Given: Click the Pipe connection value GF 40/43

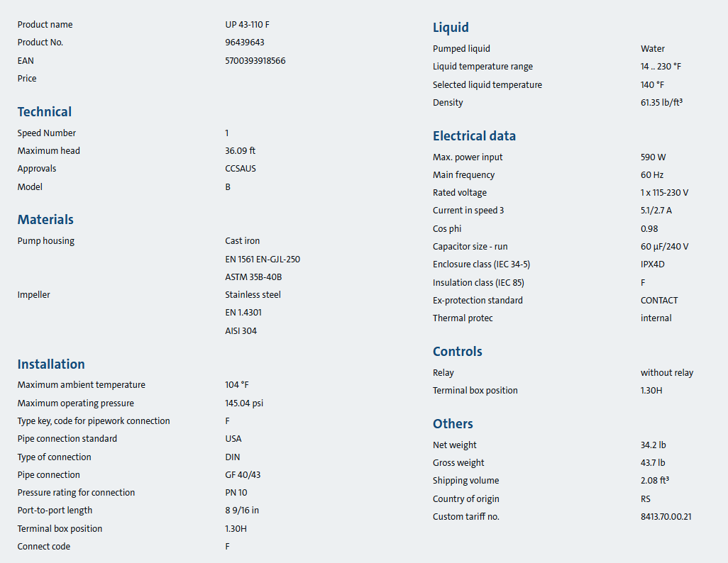Looking at the screenshot, I should point(243,475).
